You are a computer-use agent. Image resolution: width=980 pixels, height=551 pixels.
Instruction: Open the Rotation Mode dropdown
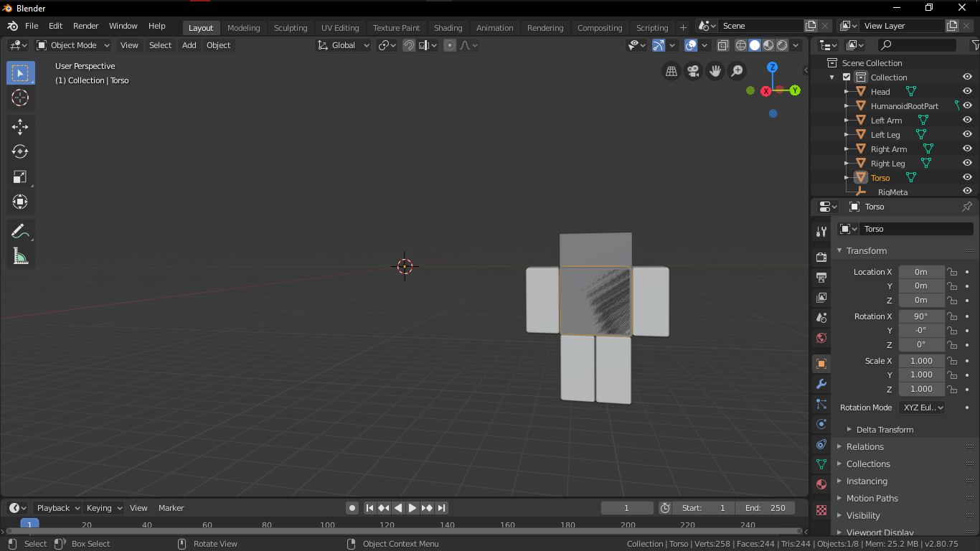pos(922,407)
